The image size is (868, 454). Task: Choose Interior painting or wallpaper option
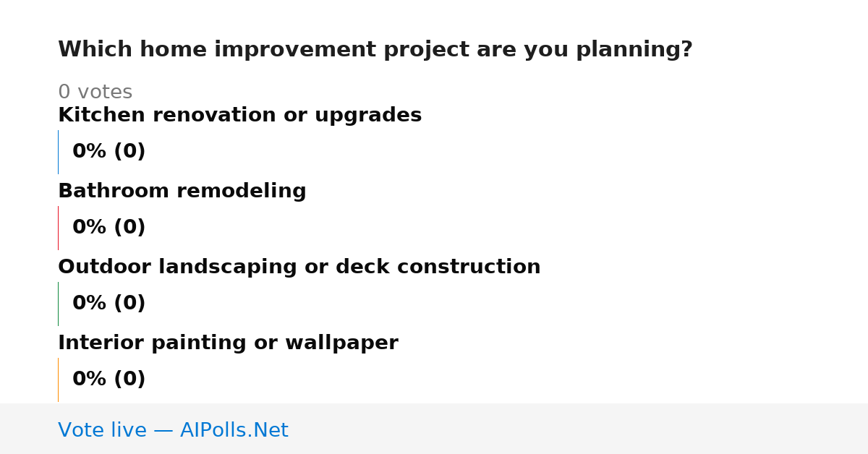(x=228, y=343)
